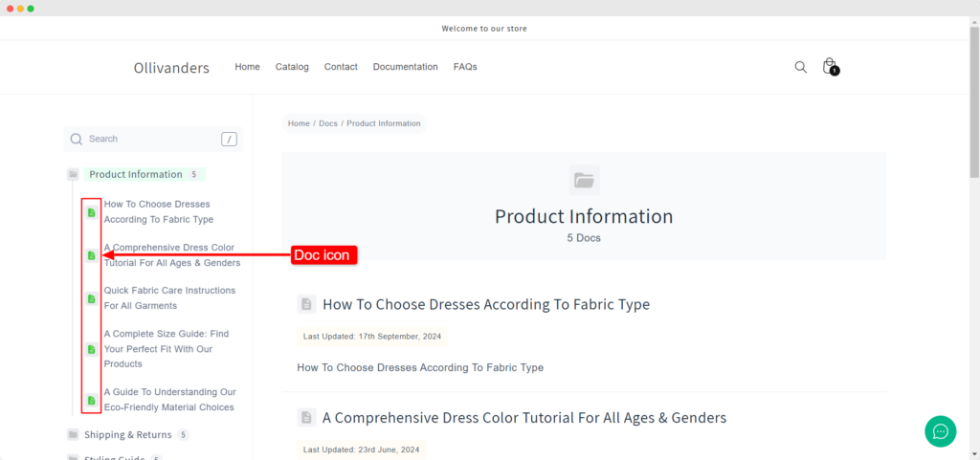This screenshot has height=460, width=980.
Task: Click Docs in the breadcrumb
Action: point(328,123)
